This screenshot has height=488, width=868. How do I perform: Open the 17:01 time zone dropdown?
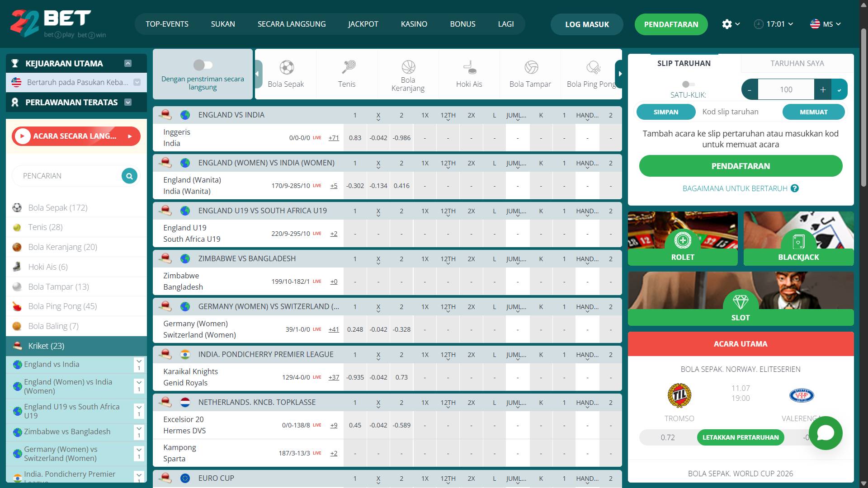(774, 24)
